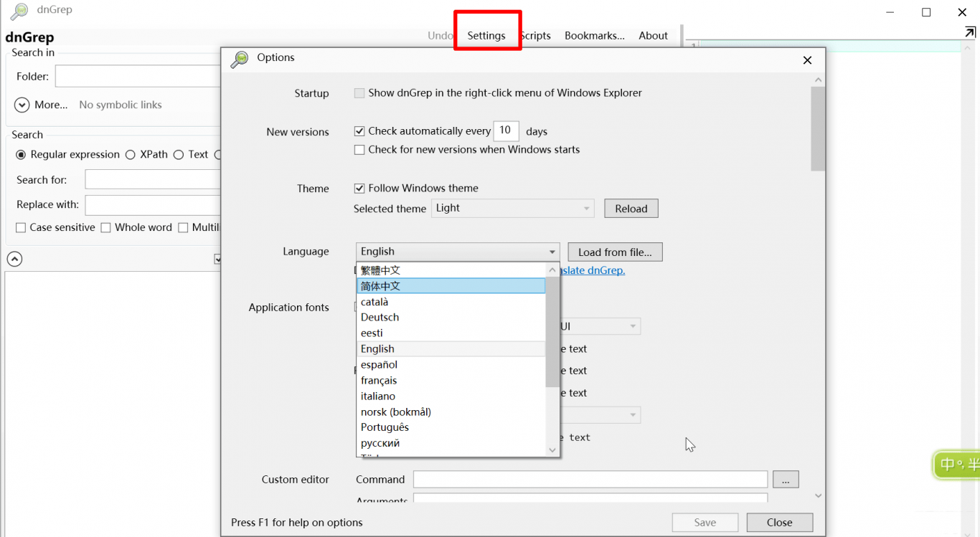Select the XPath radio button
This screenshot has width=980, height=537.
[x=131, y=155]
